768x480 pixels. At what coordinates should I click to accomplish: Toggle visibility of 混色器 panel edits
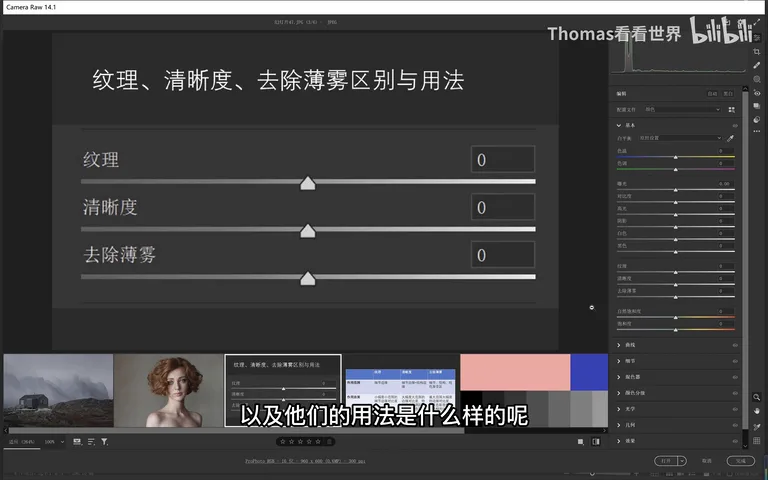point(735,377)
